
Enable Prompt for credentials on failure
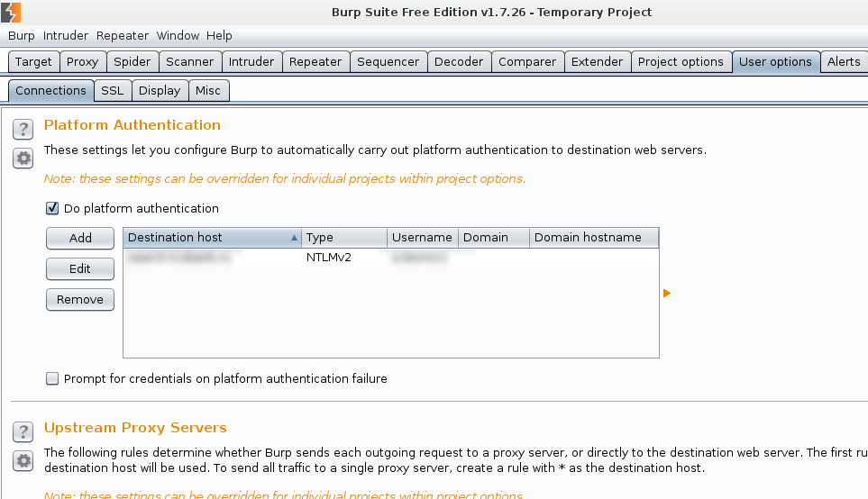tap(52, 378)
